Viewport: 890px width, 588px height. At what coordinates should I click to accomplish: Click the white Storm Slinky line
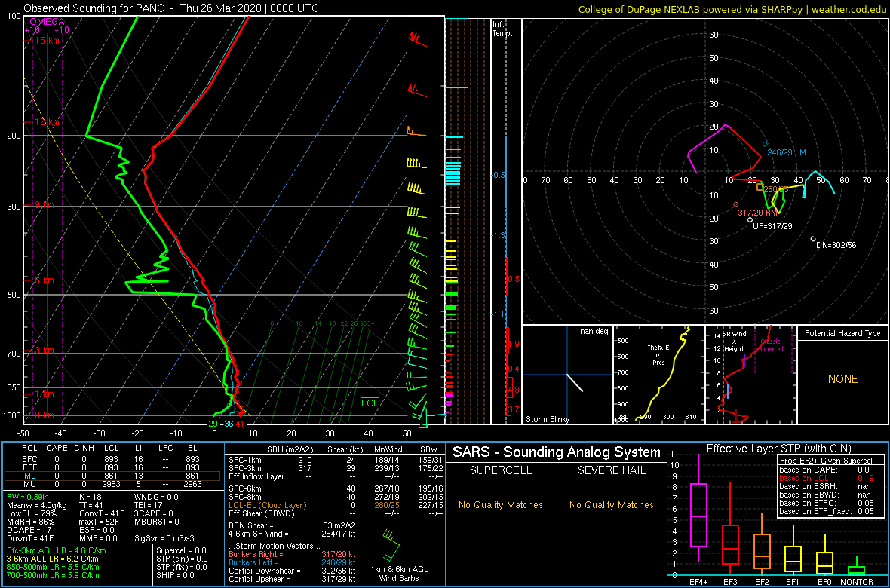pyautogui.click(x=575, y=382)
